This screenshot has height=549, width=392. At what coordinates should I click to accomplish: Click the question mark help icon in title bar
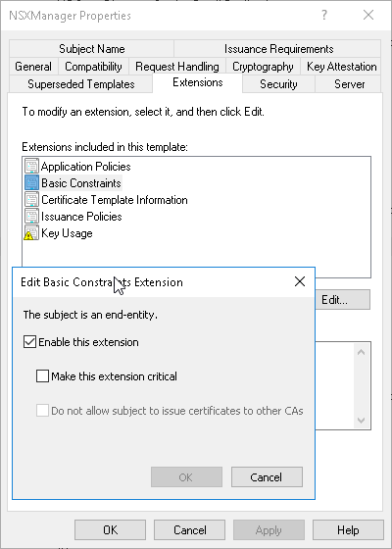pyautogui.click(x=324, y=16)
